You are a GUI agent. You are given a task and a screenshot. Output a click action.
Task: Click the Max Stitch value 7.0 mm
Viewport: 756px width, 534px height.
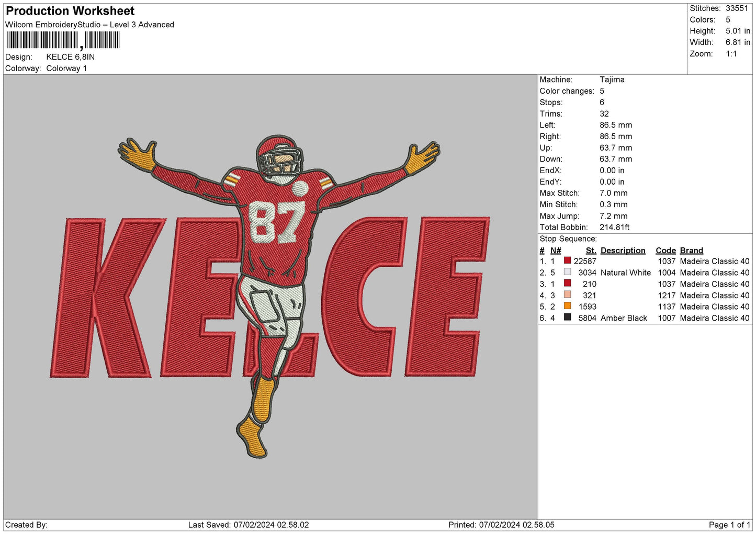coord(614,193)
